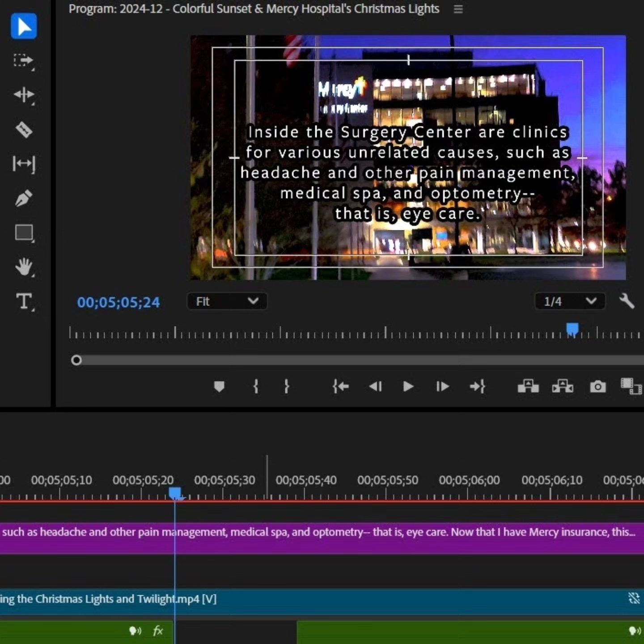
Task: Open Program Monitor settings wrench
Action: click(x=627, y=301)
